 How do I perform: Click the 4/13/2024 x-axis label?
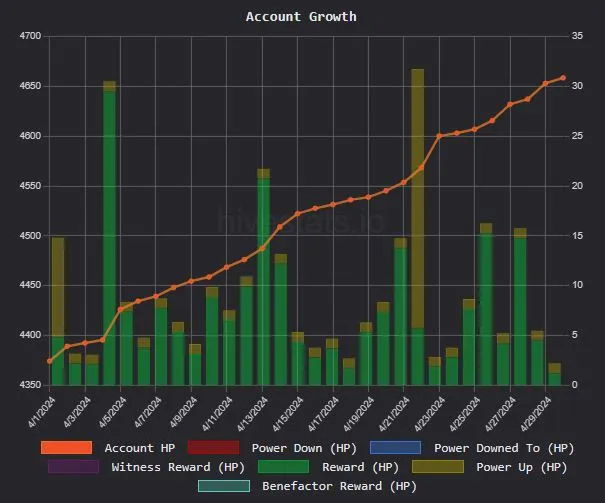(253, 414)
